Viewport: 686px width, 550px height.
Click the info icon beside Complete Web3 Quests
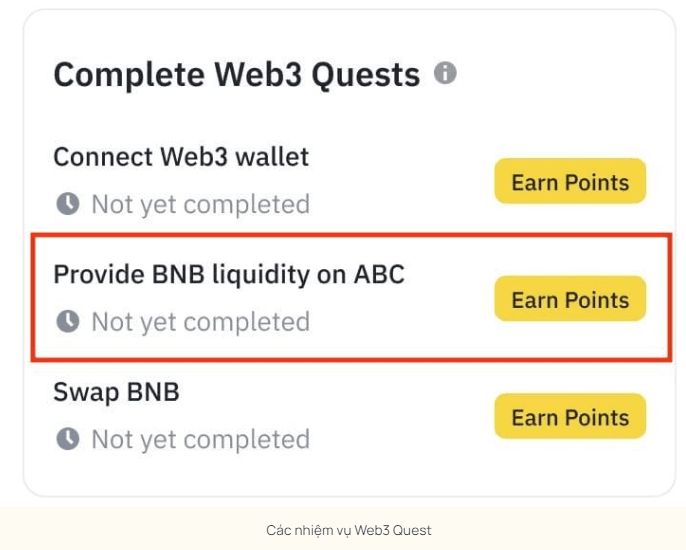click(445, 73)
